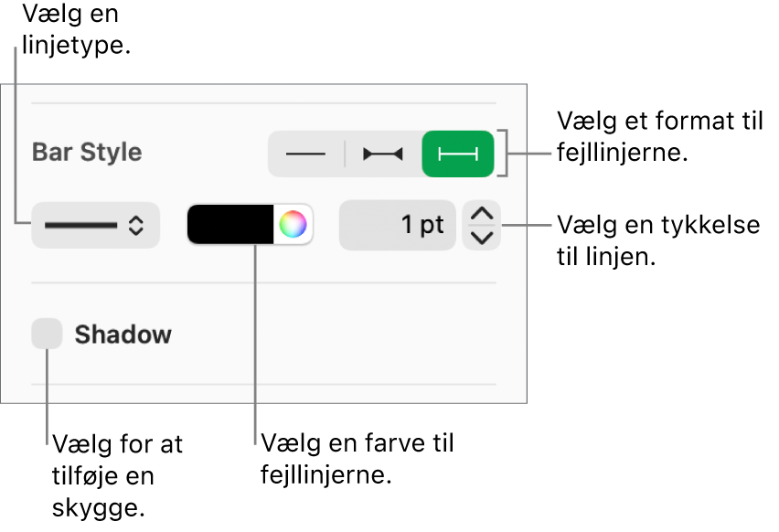Choose the green T-capped bar style
This screenshot has width=779, height=532.
coord(458,154)
